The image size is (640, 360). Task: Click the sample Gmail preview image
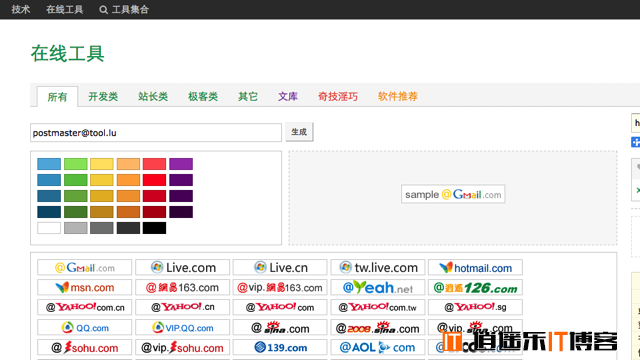coord(453,194)
